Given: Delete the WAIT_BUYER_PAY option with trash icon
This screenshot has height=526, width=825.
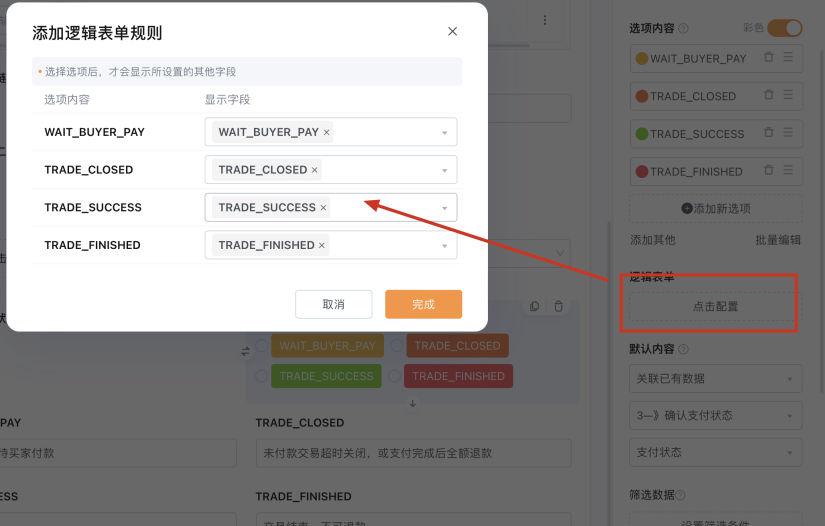Looking at the screenshot, I should coord(769,57).
